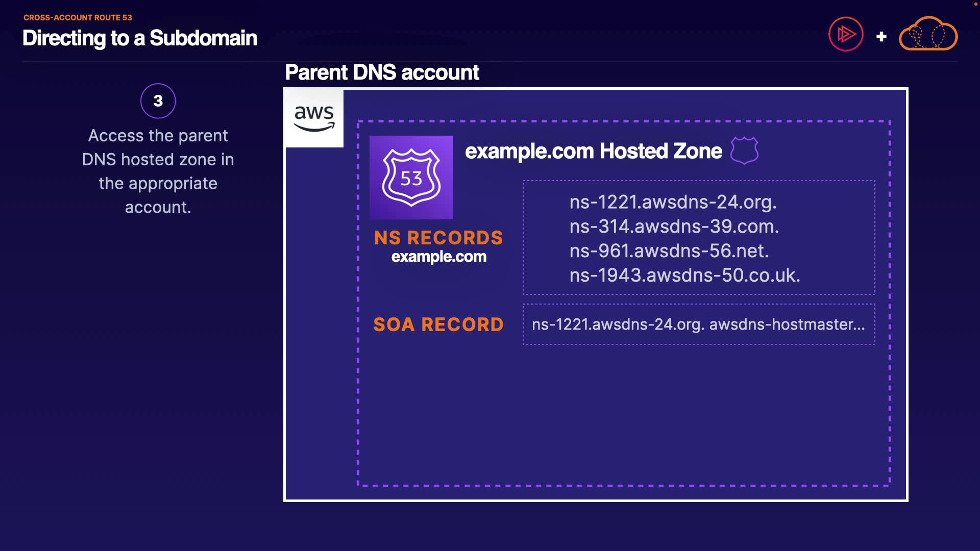Select the ns-1221.awsdns-24.org. name server entry
Image resolution: width=980 pixels, height=551 pixels.
pyautogui.click(x=673, y=202)
